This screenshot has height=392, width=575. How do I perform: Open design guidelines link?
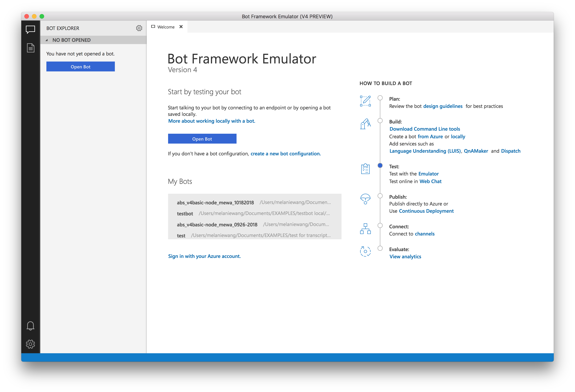pos(443,106)
